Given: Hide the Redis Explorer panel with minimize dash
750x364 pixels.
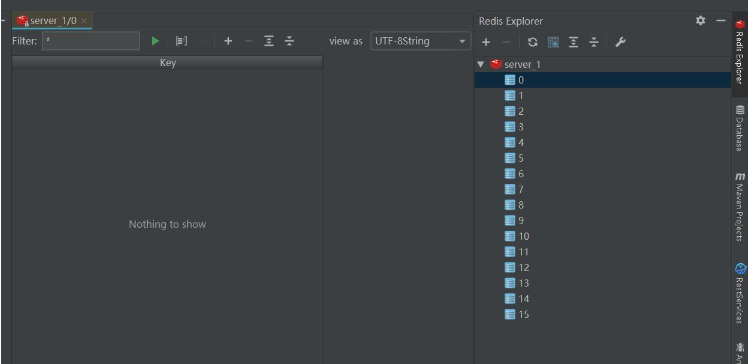Looking at the screenshot, I should coord(721,21).
